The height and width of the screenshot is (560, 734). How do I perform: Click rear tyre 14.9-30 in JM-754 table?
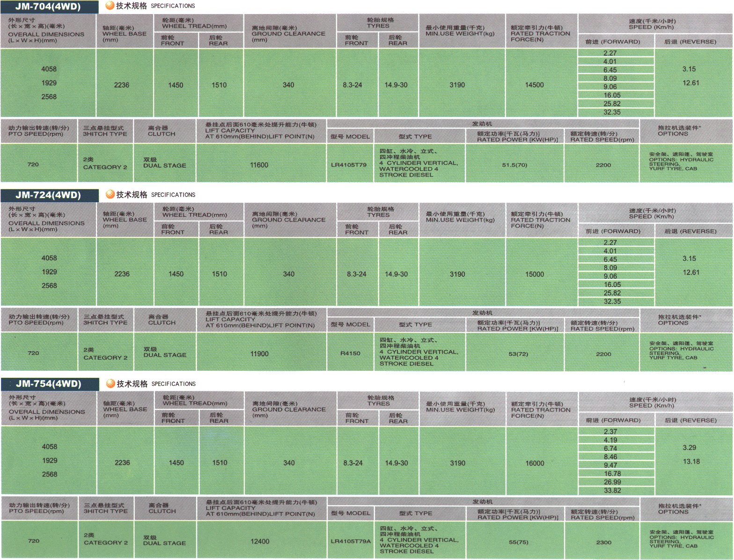tap(396, 463)
